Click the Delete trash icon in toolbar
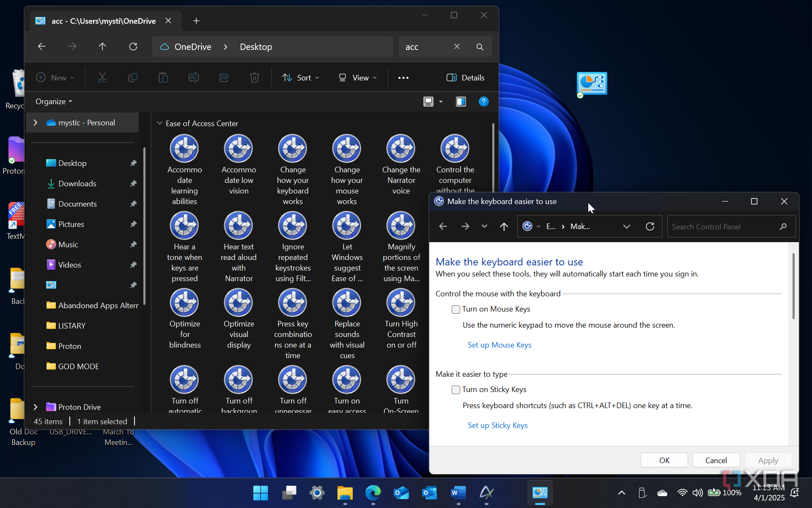This screenshot has width=812, height=508. pos(254,77)
